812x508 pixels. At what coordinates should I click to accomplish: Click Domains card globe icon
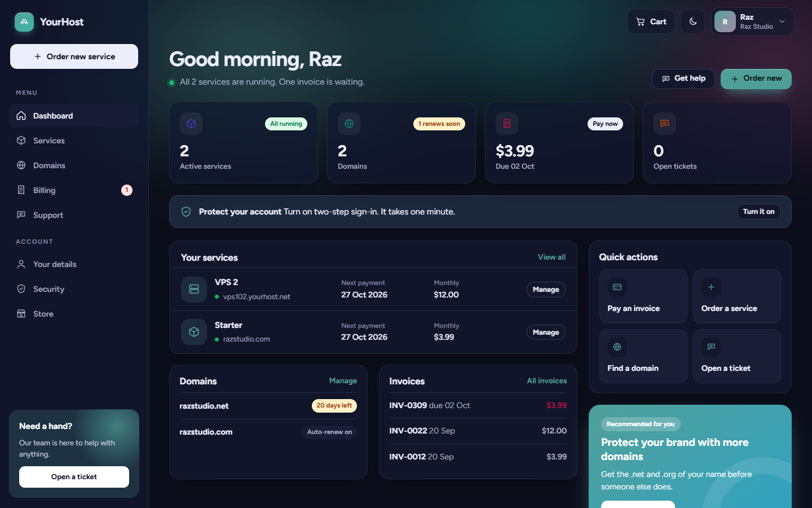pyautogui.click(x=349, y=124)
